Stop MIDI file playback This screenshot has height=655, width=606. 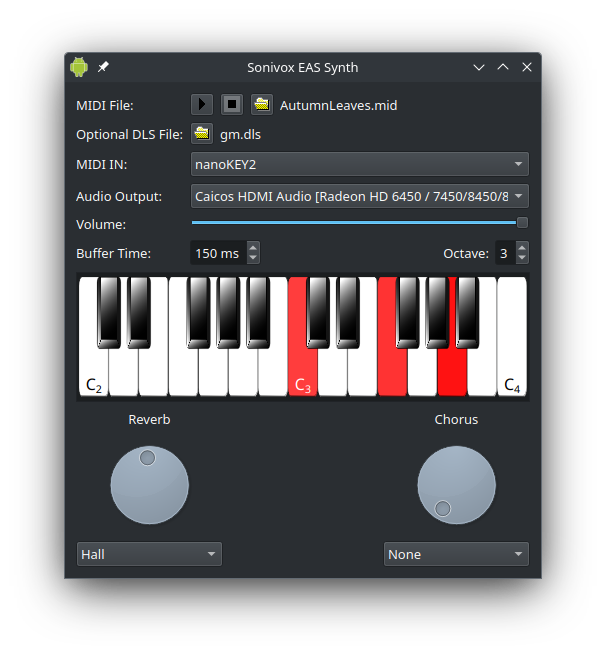232,104
